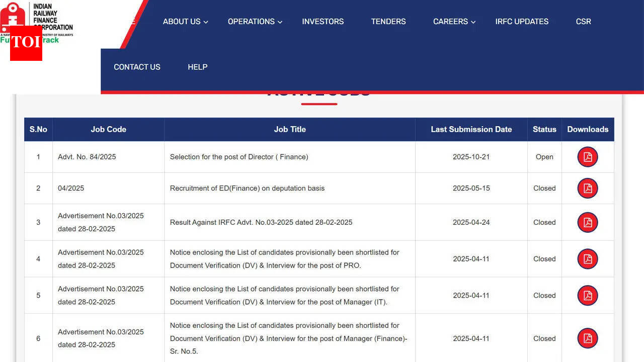Image resolution: width=644 pixels, height=362 pixels.
Task: Expand the CAREERS dropdown
Action: click(x=450, y=22)
